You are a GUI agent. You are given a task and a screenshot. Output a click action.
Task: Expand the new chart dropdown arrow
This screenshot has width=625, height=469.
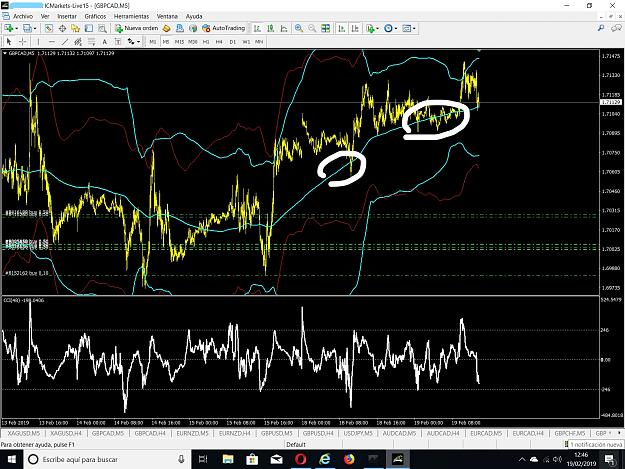(x=16, y=28)
